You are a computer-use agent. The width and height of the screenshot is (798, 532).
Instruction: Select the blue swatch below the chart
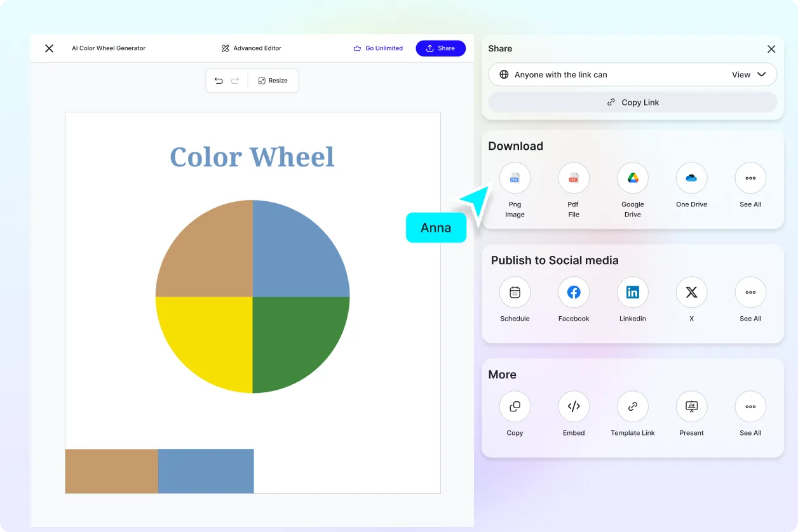(x=206, y=471)
